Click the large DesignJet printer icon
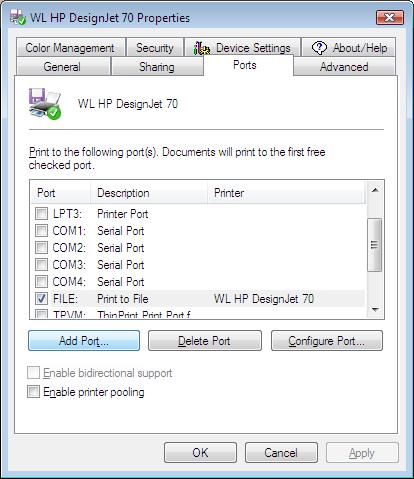Image resolution: width=414 pixels, height=479 pixels. (45, 104)
